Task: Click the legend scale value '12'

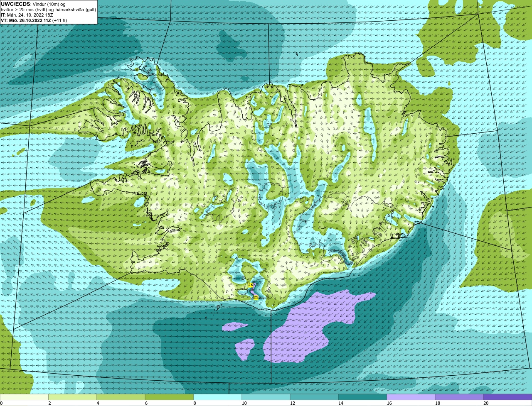Action: [x=293, y=403]
